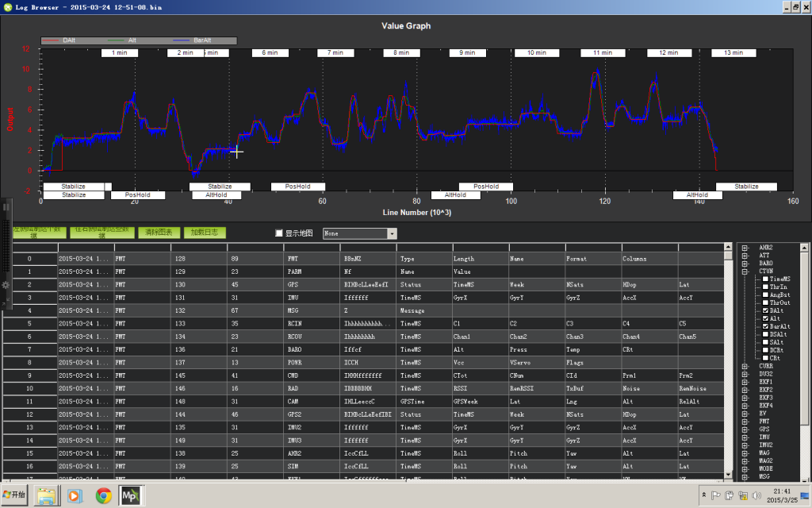Click the volume speaker tray icon
Viewport: 812px width, 508px height.
pos(756,495)
